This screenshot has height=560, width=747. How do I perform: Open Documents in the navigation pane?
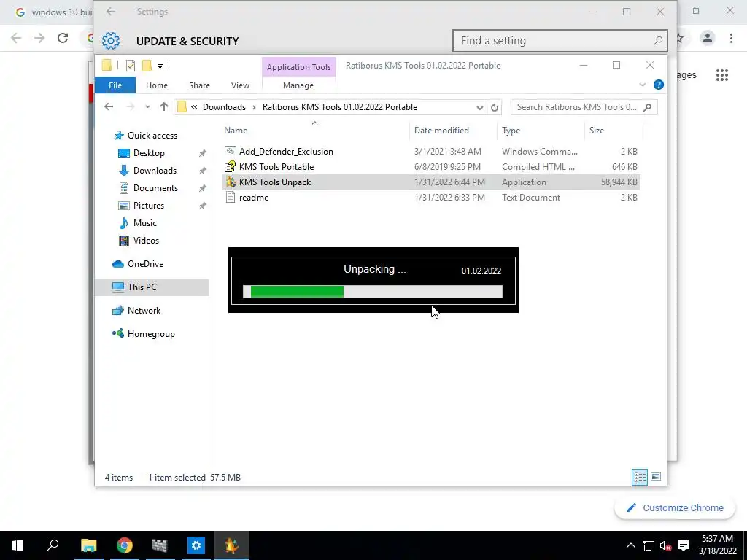pos(155,188)
